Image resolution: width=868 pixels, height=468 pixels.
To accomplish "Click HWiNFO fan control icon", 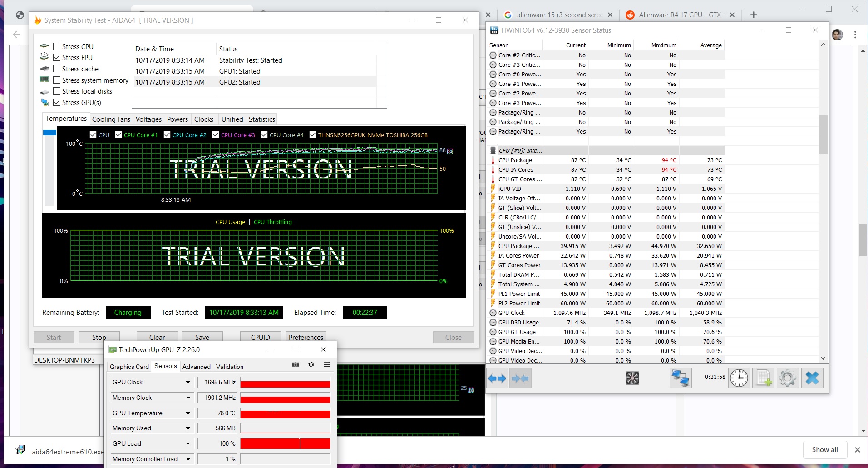I will pyautogui.click(x=632, y=378).
